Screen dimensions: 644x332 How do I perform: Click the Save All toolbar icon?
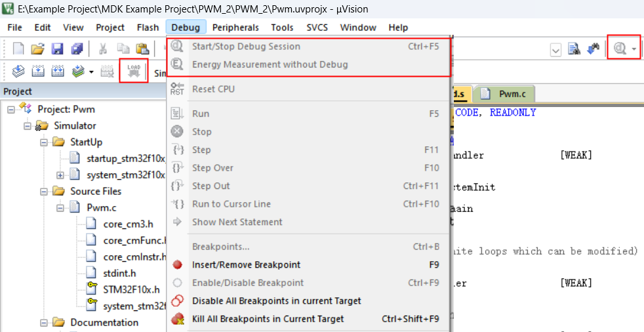[x=77, y=49]
